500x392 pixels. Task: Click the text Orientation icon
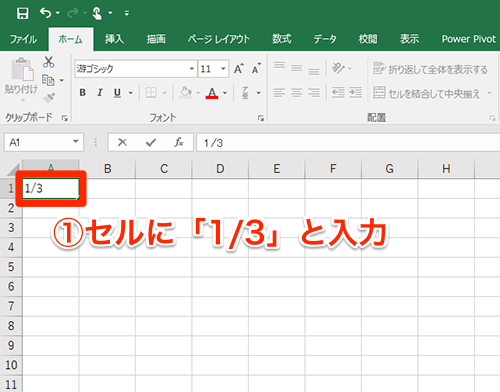338,68
